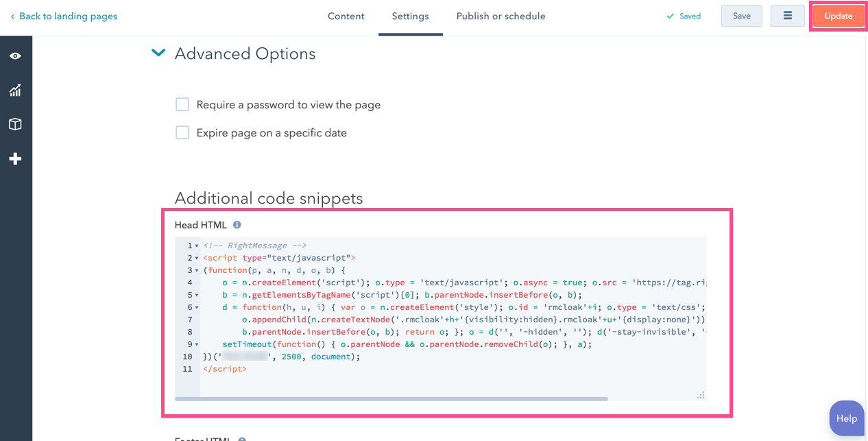Click the code editor resize handle
The image size is (868, 441).
coord(701,395)
